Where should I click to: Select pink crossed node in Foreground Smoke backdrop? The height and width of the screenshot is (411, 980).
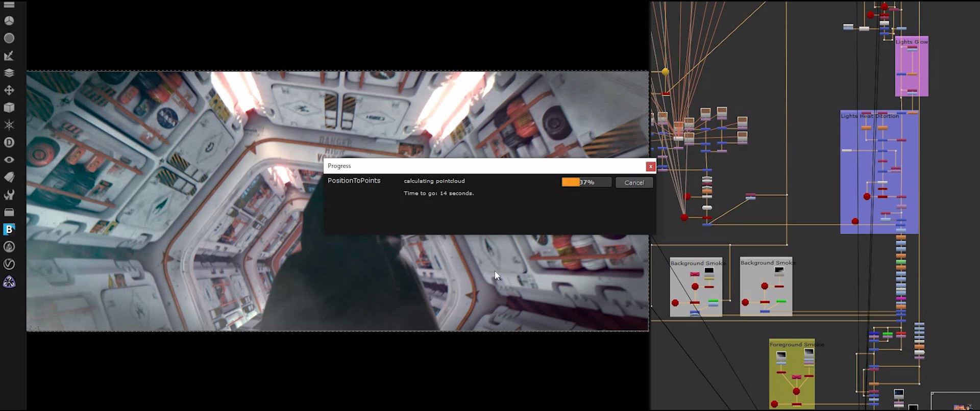point(796,377)
